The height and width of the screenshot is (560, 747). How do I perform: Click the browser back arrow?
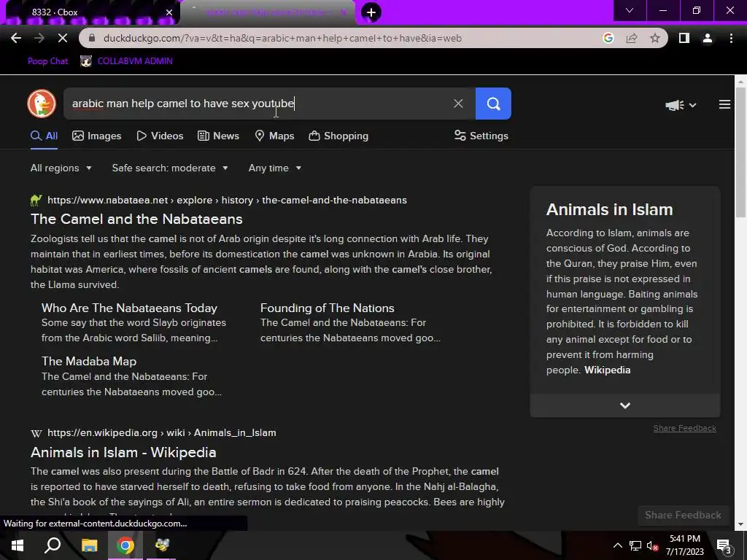coord(16,38)
